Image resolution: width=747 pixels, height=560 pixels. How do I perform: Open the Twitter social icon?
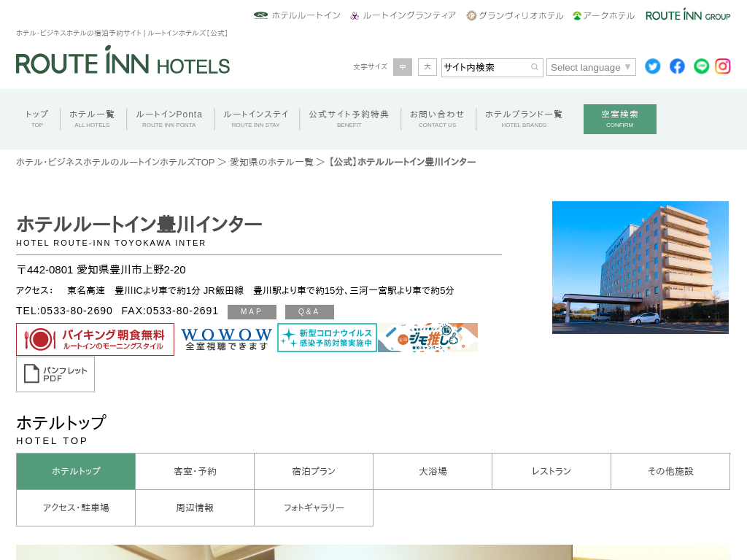pyautogui.click(x=652, y=66)
